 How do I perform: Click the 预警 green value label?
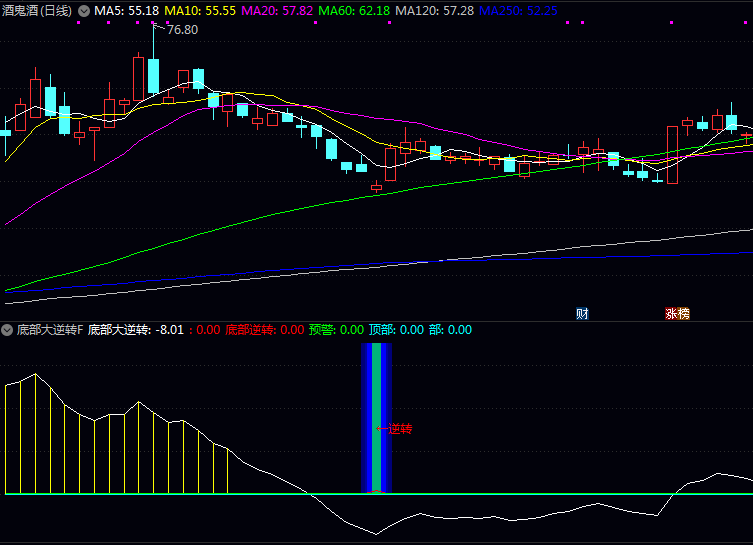click(x=336, y=329)
